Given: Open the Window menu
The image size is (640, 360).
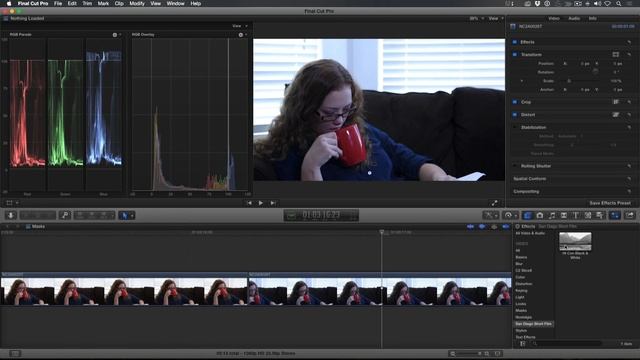Looking at the screenshot, I should click(176, 3).
